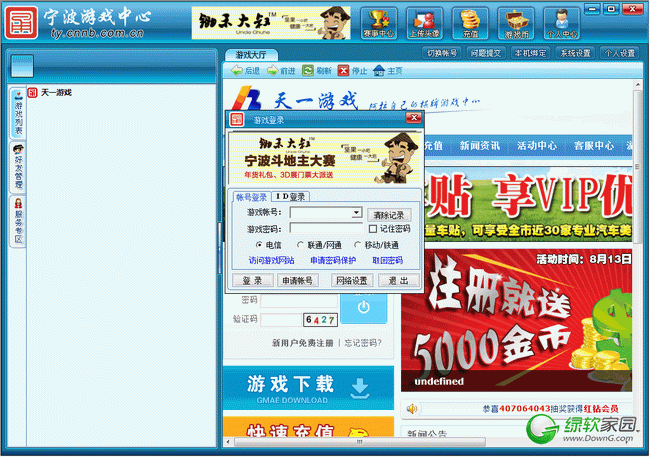650x457 pixels.
Task: Click speaker announcement icon
Action: point(412,409)
